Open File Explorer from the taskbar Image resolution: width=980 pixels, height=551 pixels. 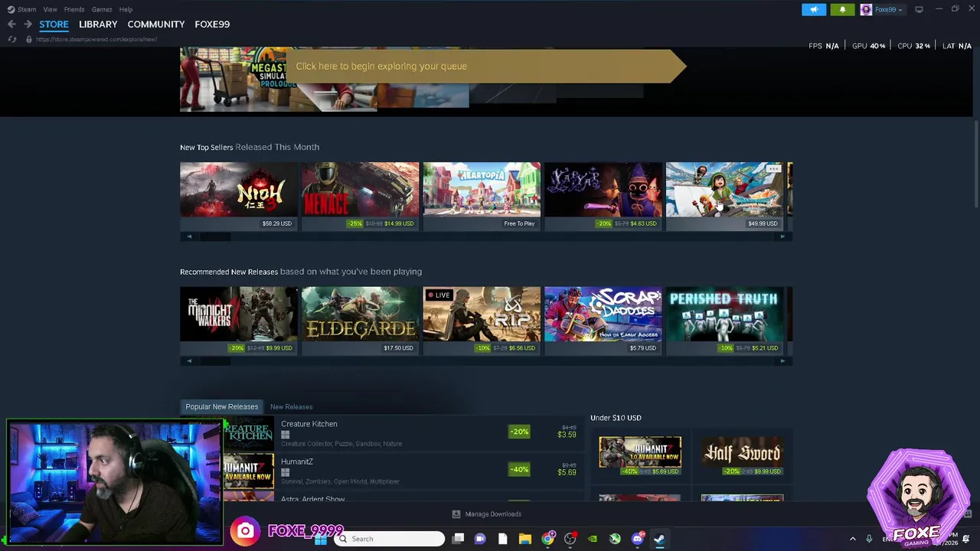click(524, 539)
